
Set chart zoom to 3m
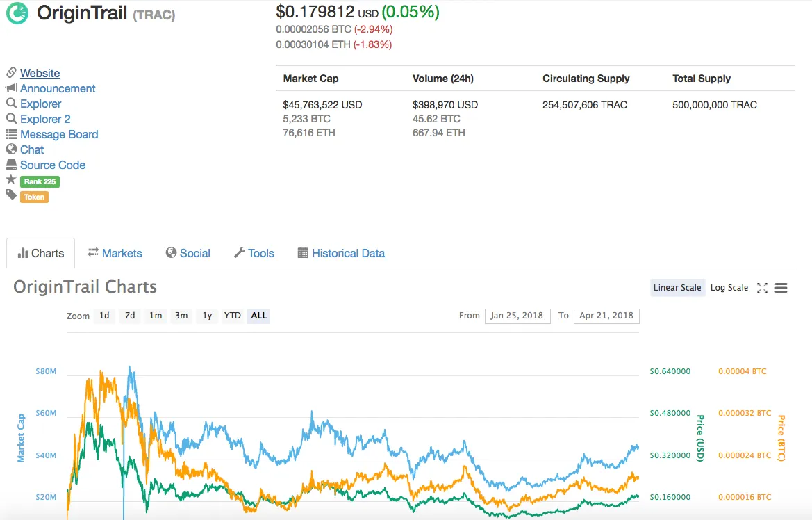coord(181,316)
